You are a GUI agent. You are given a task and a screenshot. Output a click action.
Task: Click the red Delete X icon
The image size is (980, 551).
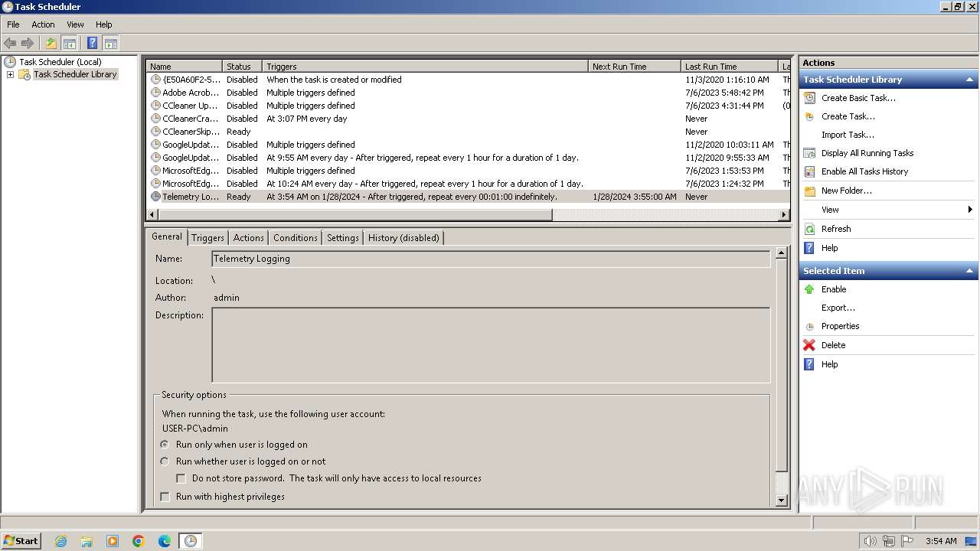coord(809,345)
